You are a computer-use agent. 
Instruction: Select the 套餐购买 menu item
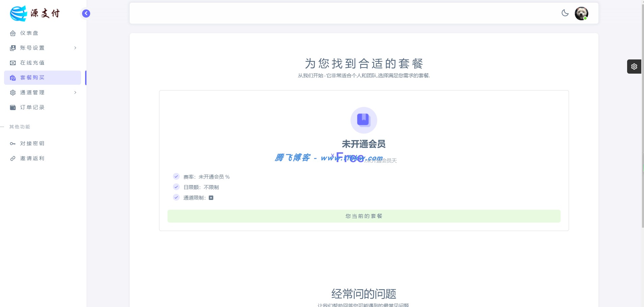[33, 77]
